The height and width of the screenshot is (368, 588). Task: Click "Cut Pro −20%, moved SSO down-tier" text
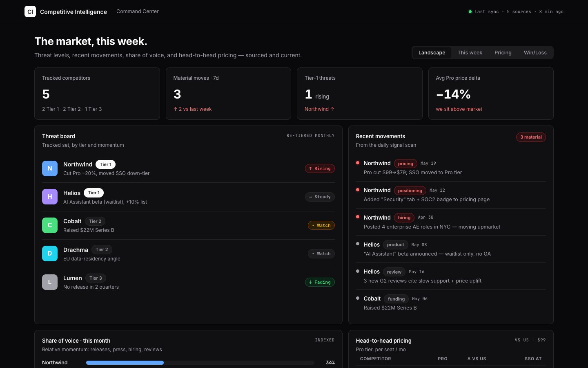pos(106,173)
